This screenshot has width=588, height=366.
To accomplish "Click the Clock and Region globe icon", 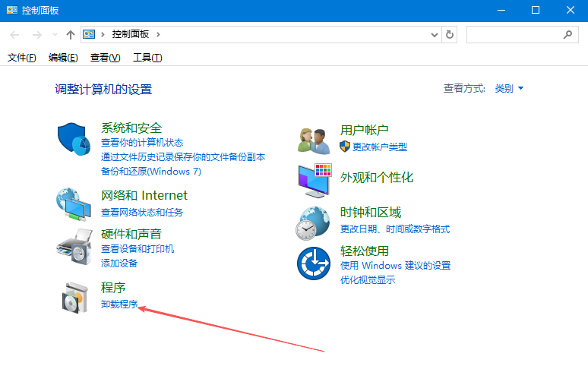I will coord(313,222).
